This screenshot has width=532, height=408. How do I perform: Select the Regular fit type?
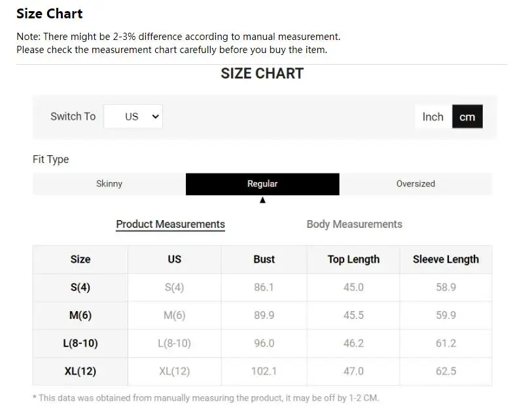coord(262,184)
